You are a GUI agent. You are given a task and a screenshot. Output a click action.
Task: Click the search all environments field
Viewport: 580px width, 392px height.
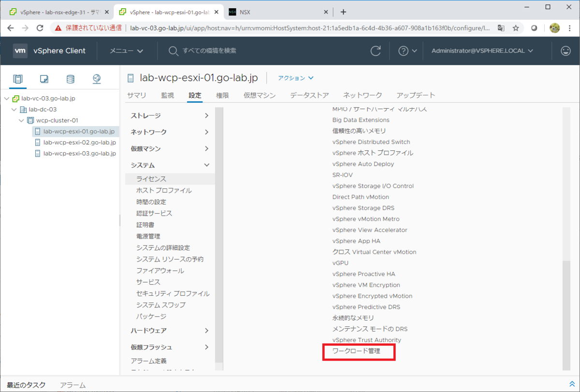click(x=210, y=51)
